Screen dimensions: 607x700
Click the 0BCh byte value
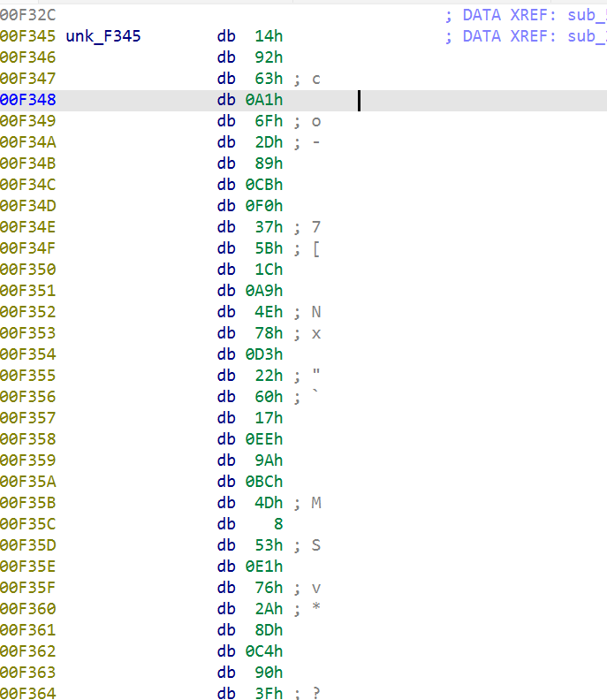click(x=264, y=482)
